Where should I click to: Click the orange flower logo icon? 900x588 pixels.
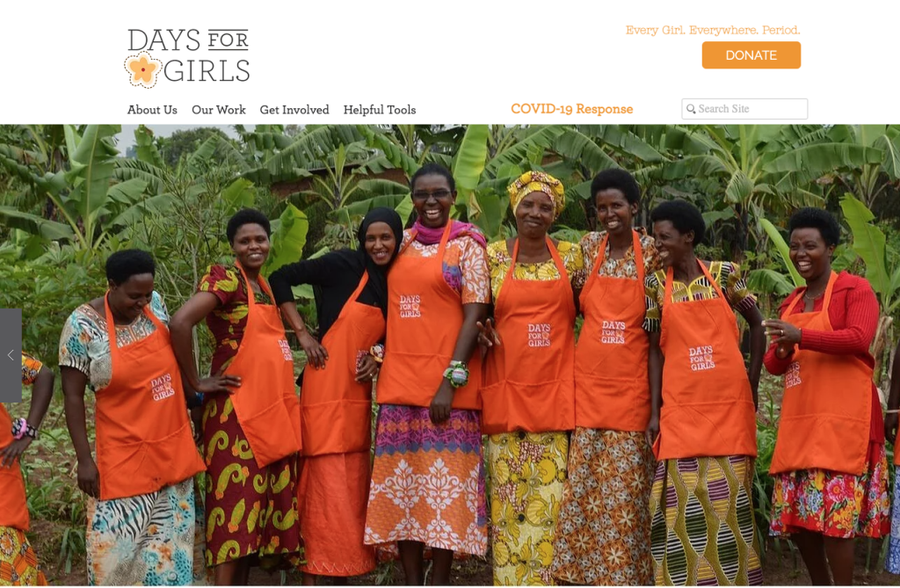[142, 69]
